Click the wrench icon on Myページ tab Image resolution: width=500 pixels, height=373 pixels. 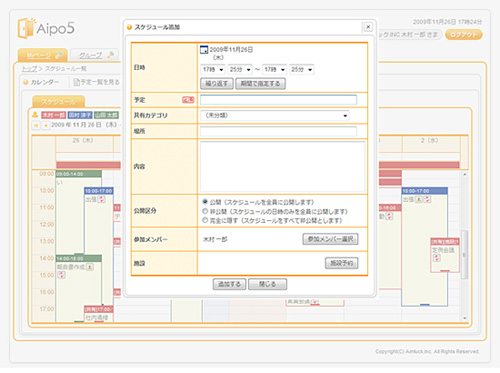coord(59,55)
